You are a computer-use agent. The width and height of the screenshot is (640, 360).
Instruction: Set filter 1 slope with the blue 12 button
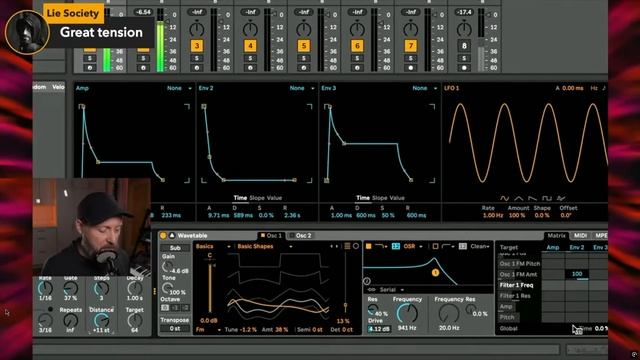(x=396, y=246)
